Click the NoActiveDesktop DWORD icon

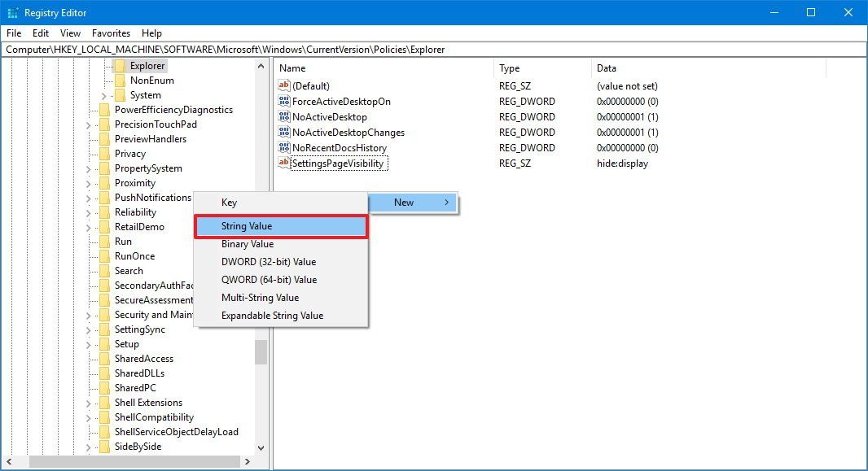tap(284, 116)
